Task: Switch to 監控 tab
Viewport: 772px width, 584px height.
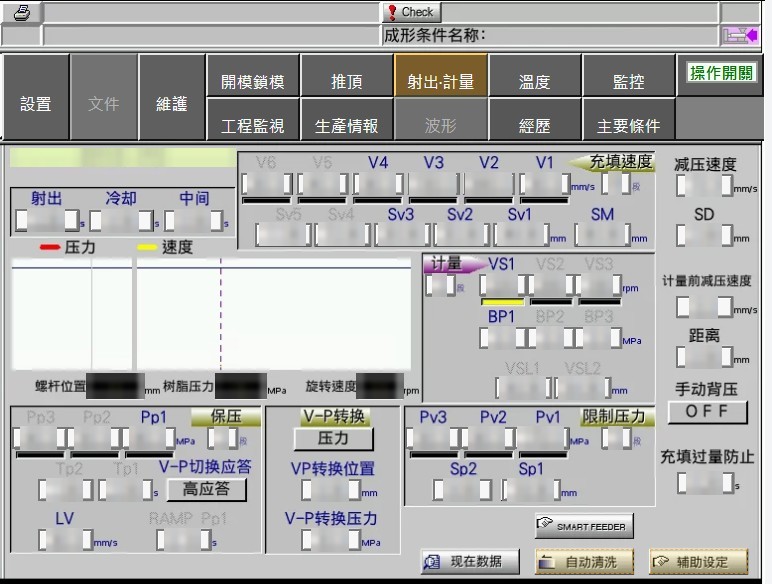Action: click(629, 75)
